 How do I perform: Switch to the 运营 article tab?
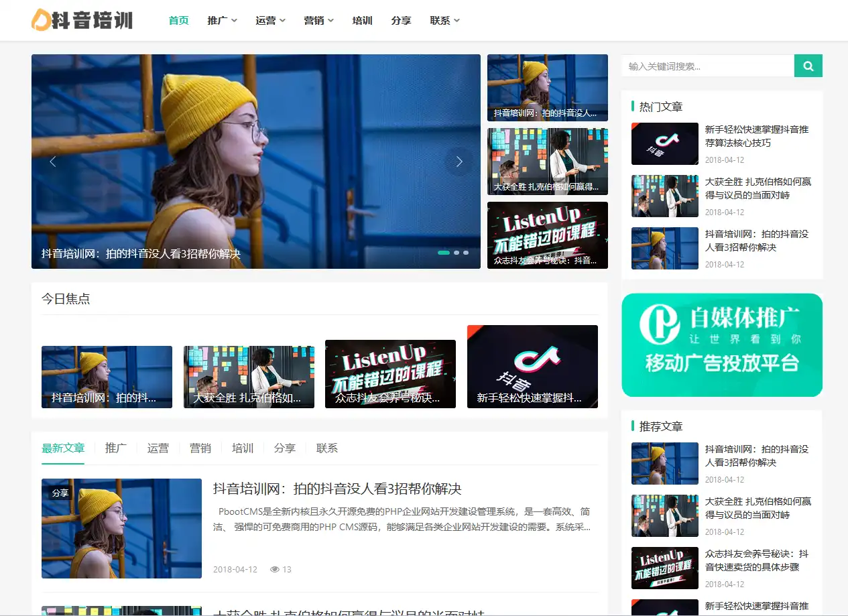pos(158,448)
